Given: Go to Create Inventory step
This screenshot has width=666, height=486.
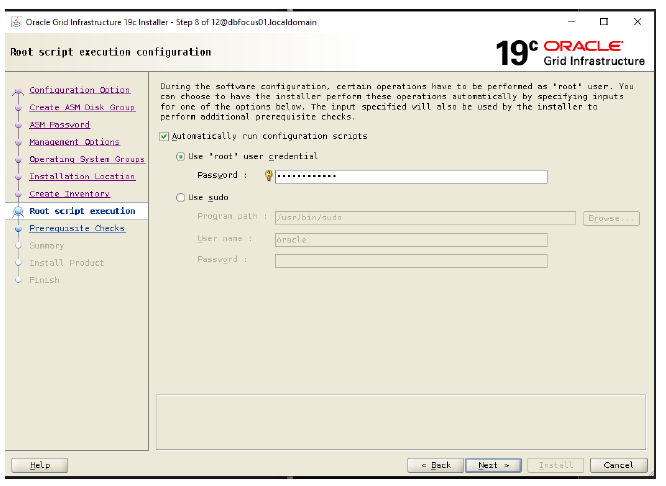Looking at the screenshot, I should (x=70, y=194).
